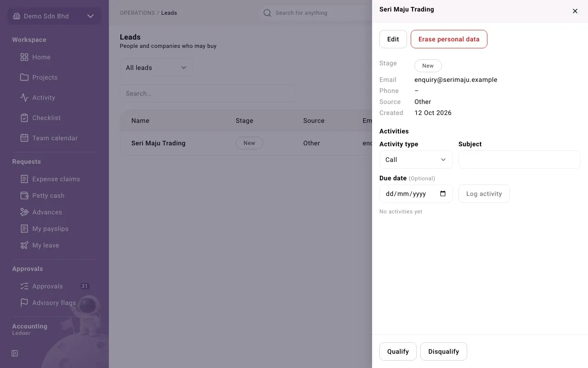
Task: Open the My payslips icon
Action: coord(24,229)
